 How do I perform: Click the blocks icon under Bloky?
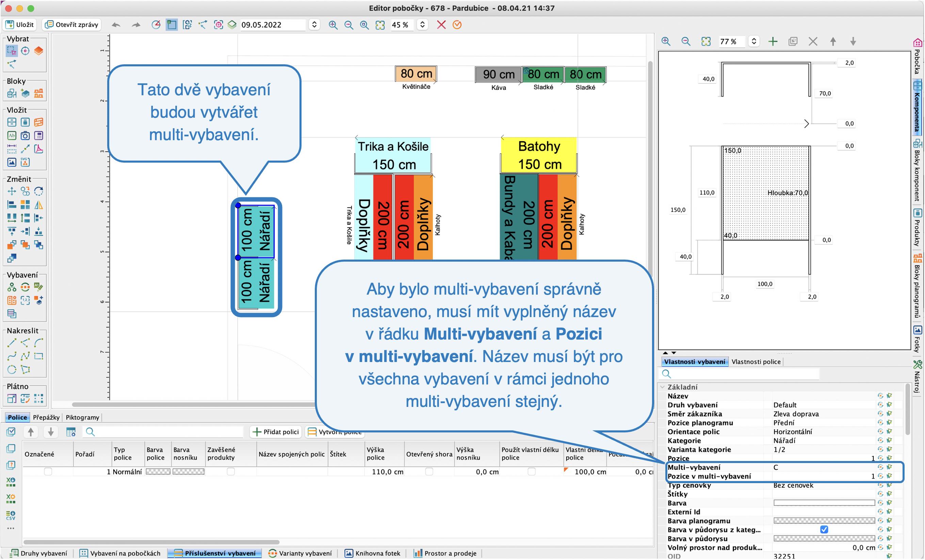(12, 94)
